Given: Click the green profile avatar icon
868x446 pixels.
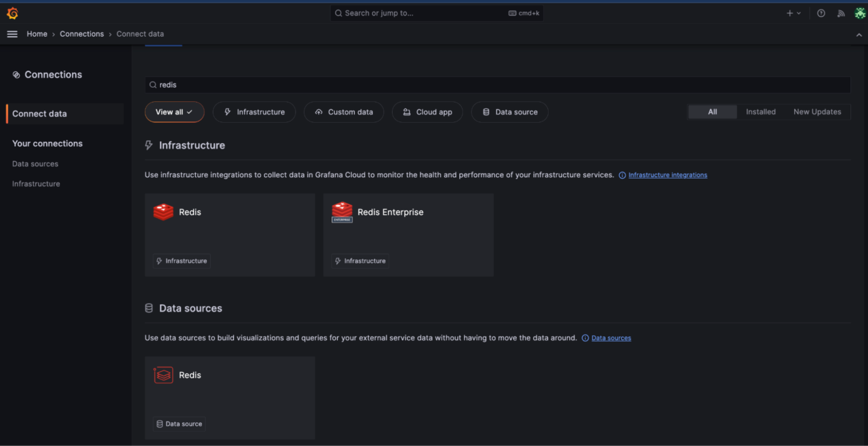Looking at the screenshot, I should 860,13.
